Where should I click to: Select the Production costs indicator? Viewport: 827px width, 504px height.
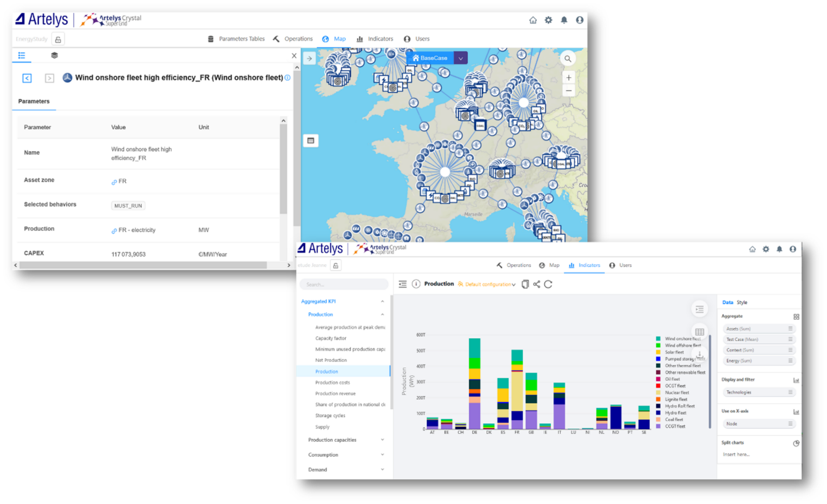pos(333,383)
